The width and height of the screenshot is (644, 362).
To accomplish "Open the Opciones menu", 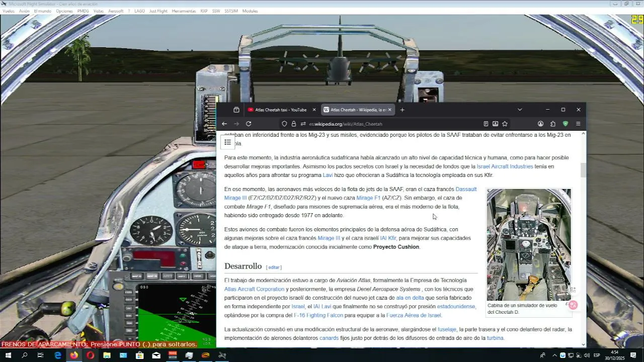I will click(64, 11).
